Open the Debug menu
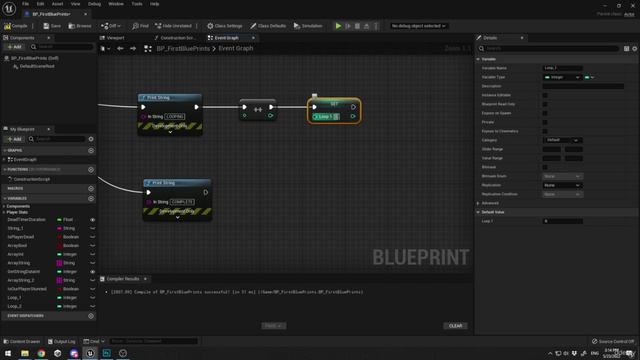Viewport: 640px width, 360px height. [x=94, y=4]
